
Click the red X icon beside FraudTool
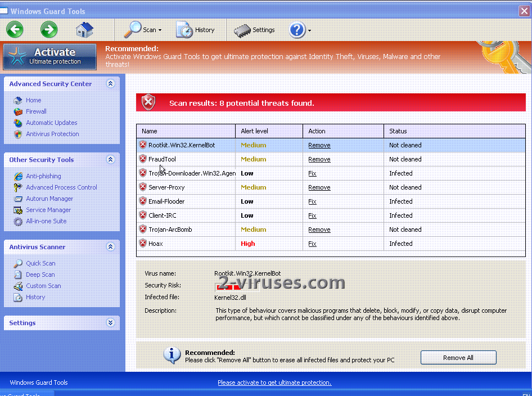[143, 159]
